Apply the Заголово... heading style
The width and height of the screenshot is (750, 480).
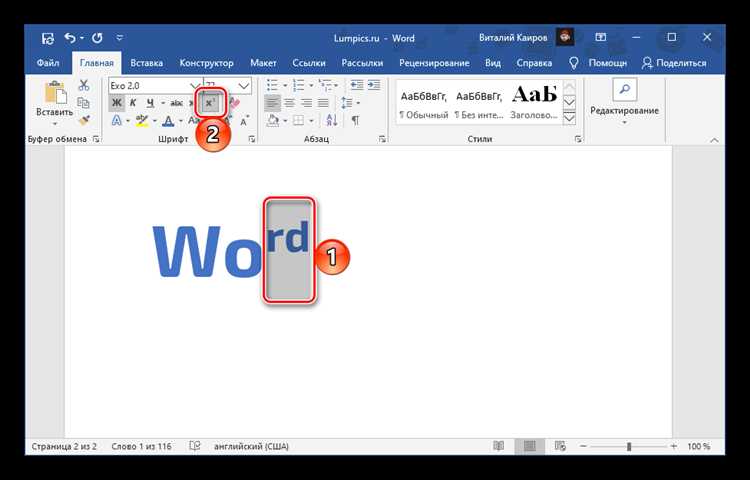click(534, 104)
